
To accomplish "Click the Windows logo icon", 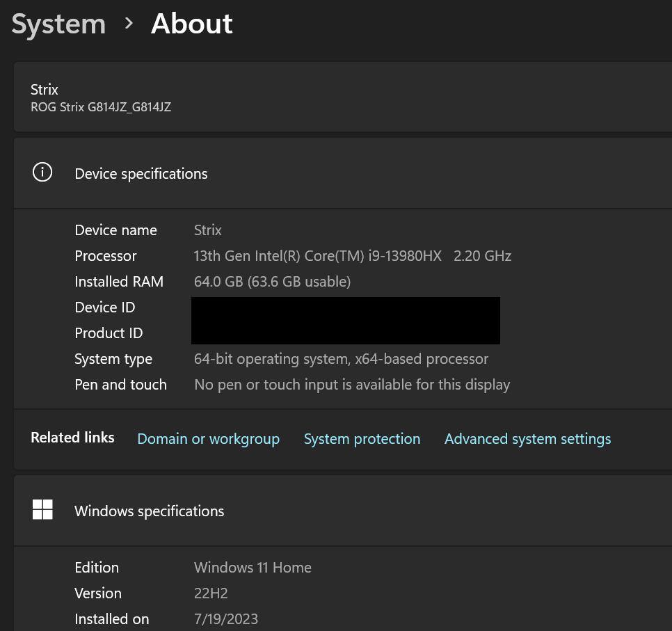I will point(42,510).
